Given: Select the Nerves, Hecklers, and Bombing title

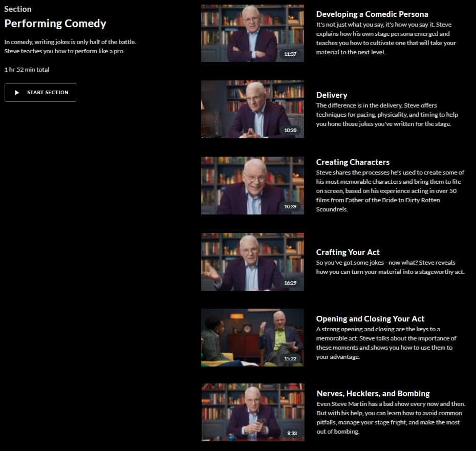Looking at the screenshot, I should pyautogui.click(x=373, y=394).
